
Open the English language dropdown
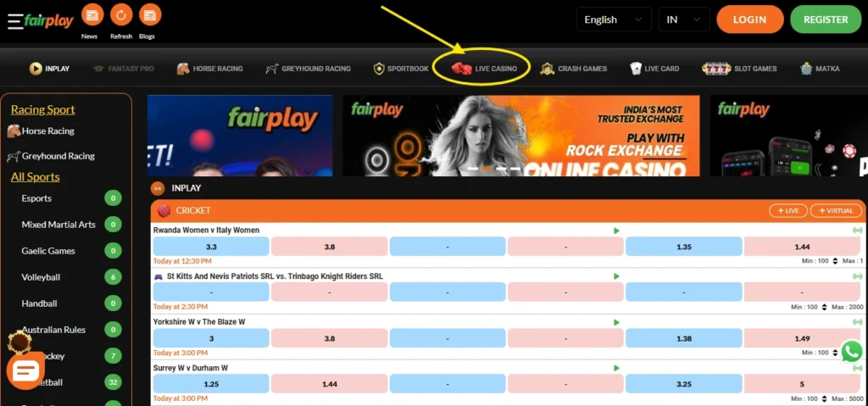(x=614, y=19)
